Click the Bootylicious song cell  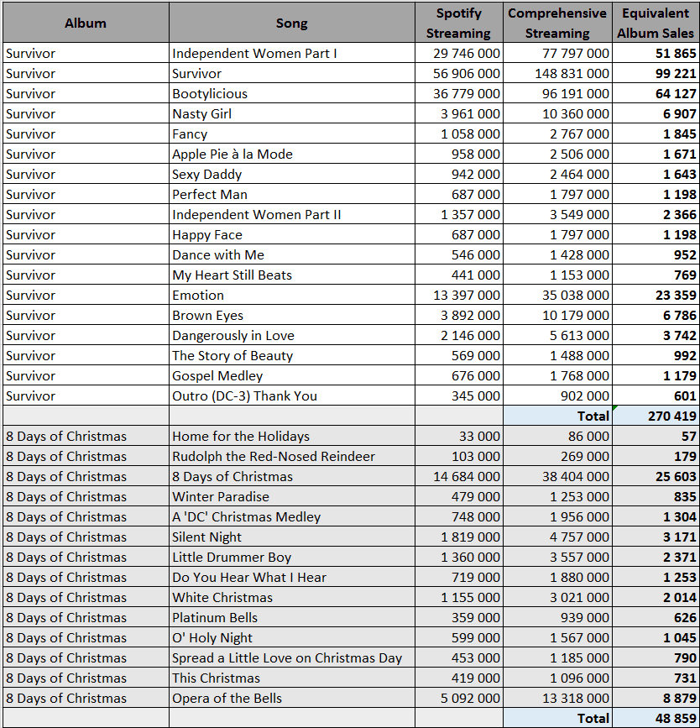pos(292,93)
